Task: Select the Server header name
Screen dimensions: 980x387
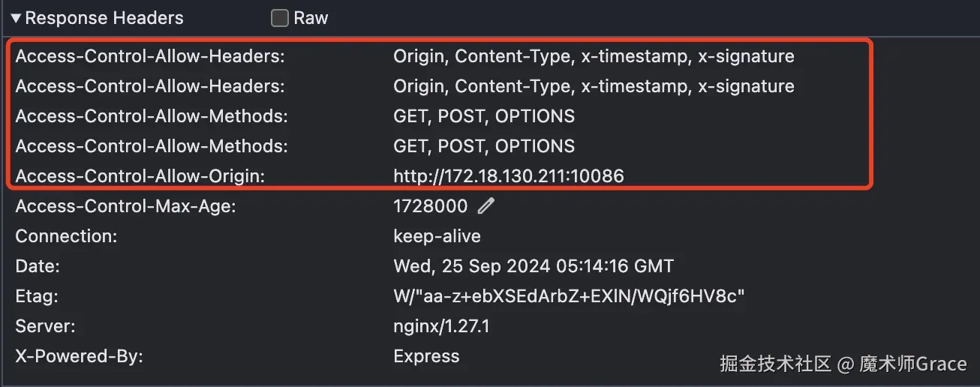Action: (x=46, y=326)
